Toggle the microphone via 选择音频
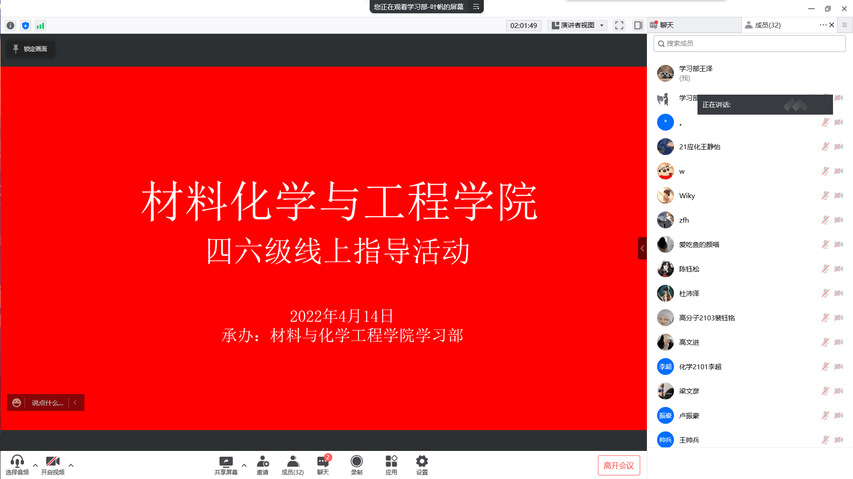853x479 pixels. (x=17, y=464)
